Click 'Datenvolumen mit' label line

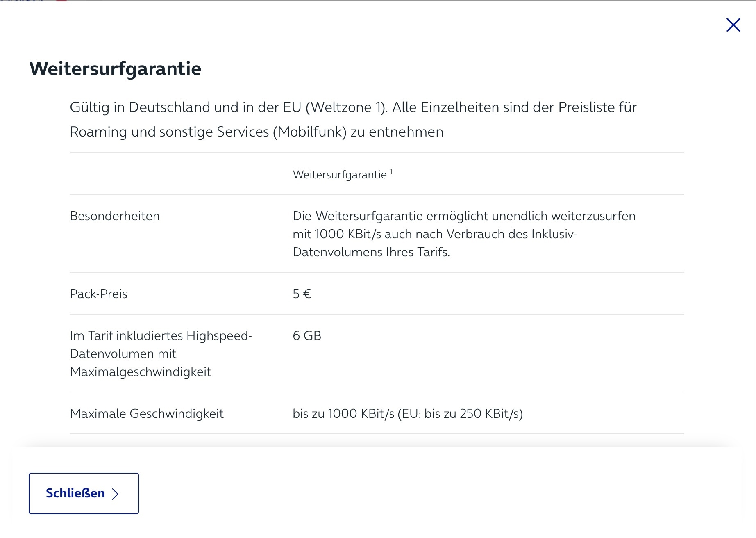tap(123, 354)
